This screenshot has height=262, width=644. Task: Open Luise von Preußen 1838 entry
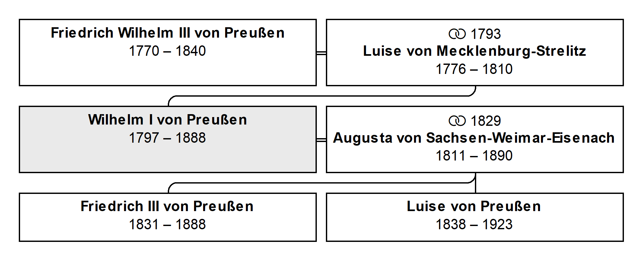(x=475, y=217)
